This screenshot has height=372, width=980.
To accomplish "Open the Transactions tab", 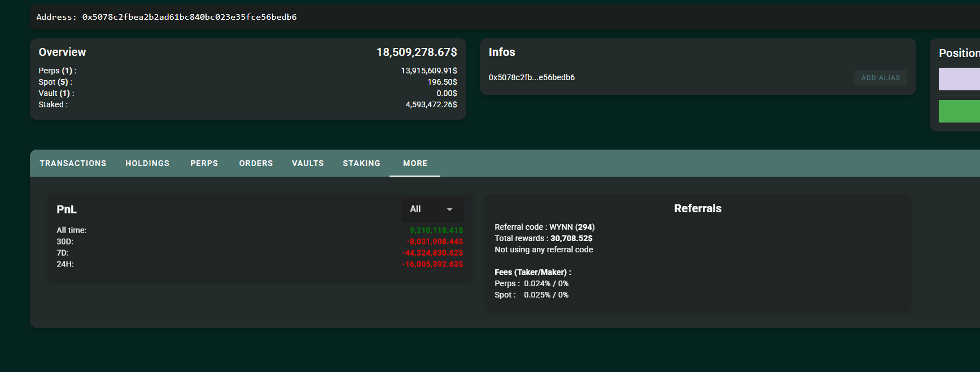I will pos(73,163).
